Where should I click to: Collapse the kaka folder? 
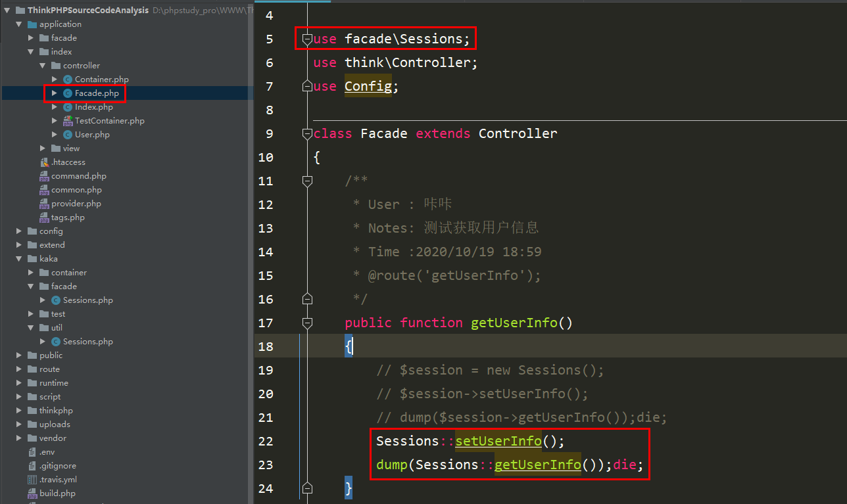tap(19, 259)
